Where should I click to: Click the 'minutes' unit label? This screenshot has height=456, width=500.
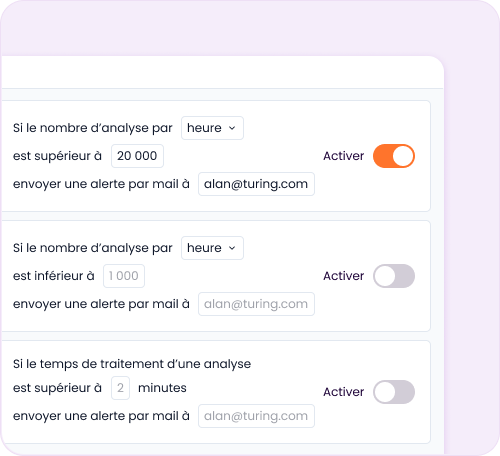click(x=162, y=388)
